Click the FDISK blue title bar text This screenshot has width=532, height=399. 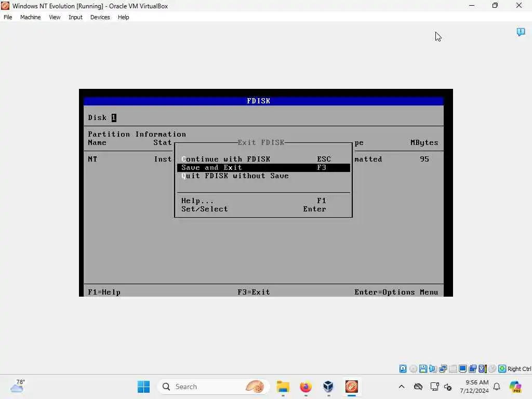click(x=259, y=101)
